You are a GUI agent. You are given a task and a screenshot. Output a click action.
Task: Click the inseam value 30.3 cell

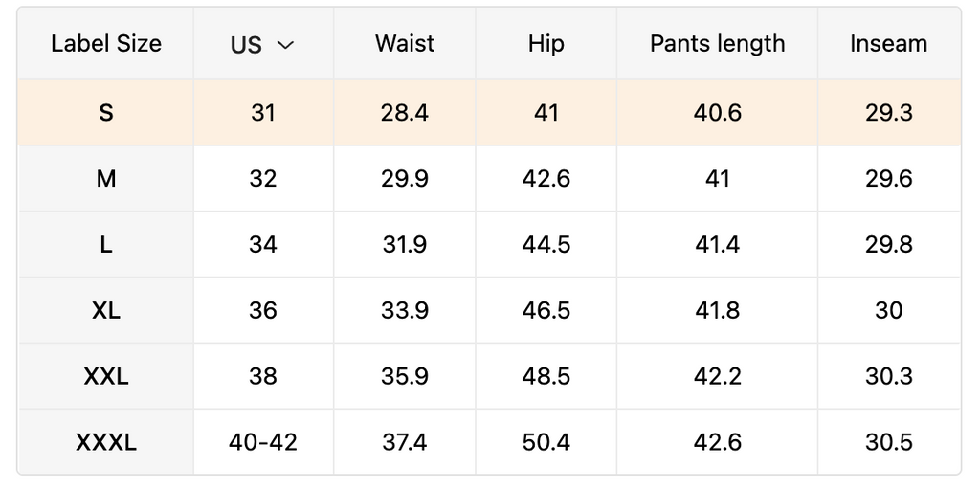[x=888, y=377]
